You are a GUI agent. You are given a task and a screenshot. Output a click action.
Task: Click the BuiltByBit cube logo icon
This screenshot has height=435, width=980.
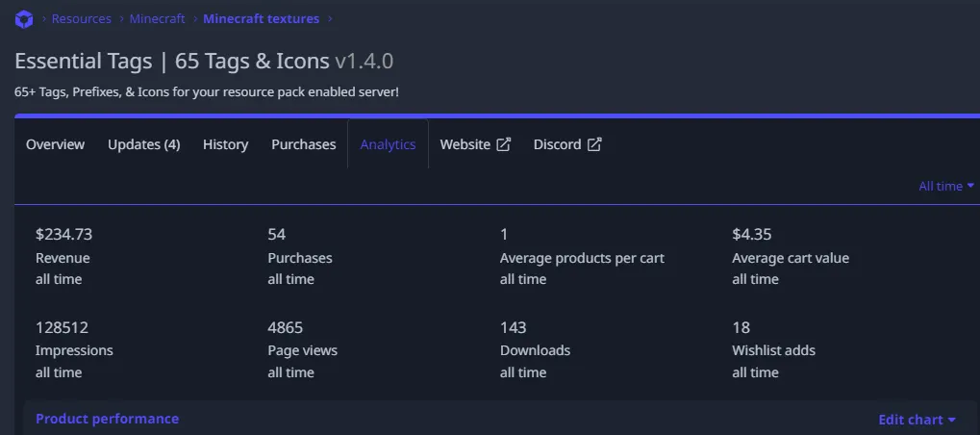[24, 18]
